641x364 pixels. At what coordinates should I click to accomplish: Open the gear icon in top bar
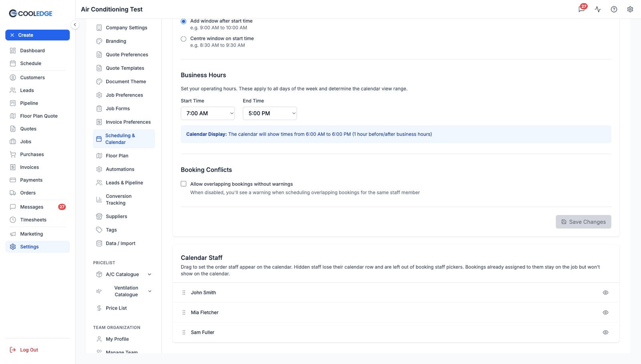[630, 9]
